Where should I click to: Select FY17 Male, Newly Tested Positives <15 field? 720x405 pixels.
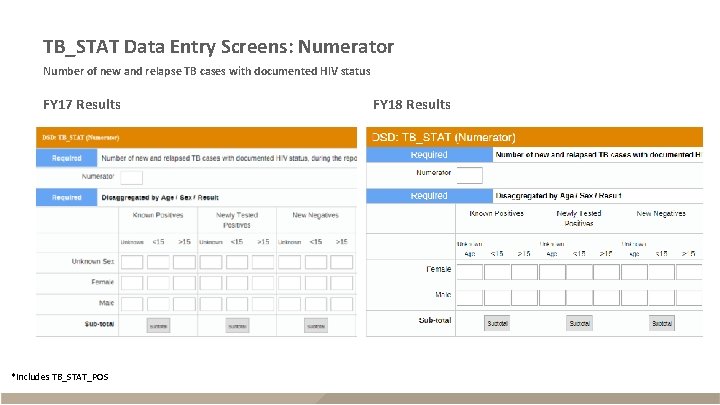(237, 304)
